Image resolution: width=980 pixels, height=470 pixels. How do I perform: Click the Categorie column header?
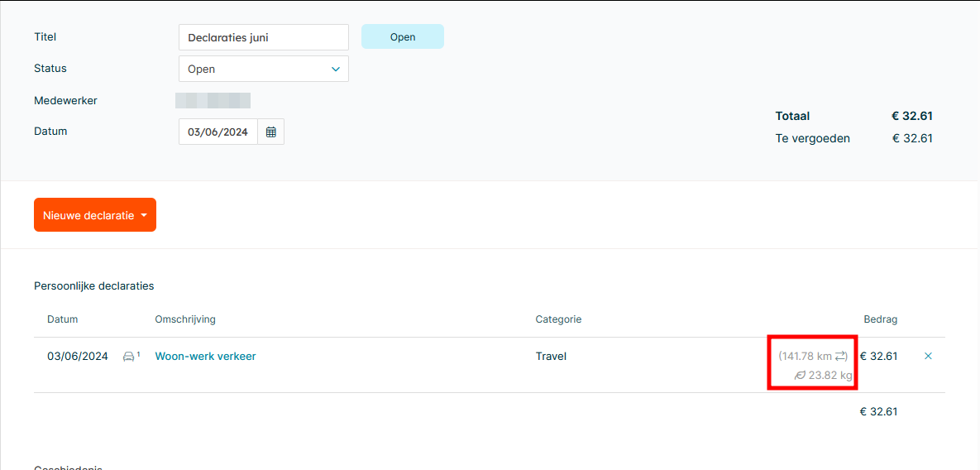click(558, 319)
